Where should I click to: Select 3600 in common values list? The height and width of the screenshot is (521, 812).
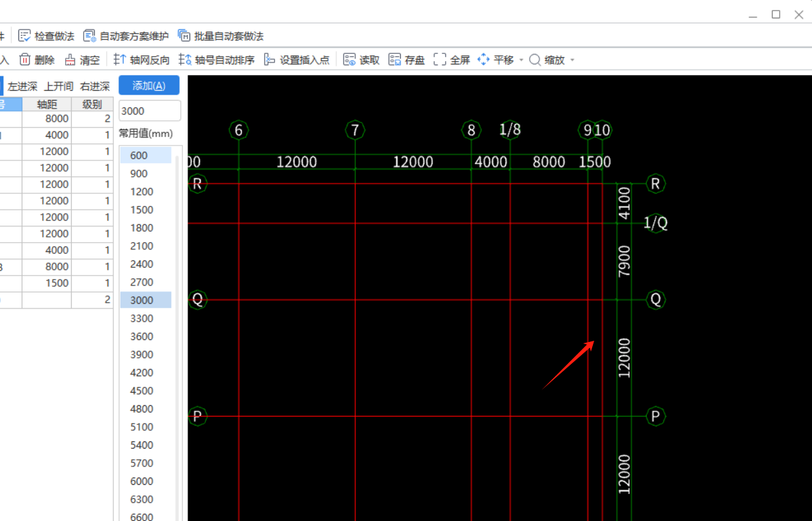click(x=146, y=336)
